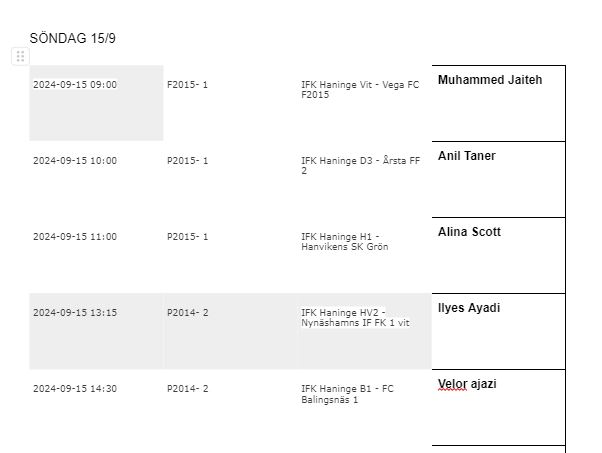Place cursor in Muhammed Jaiteh cell

490,80
